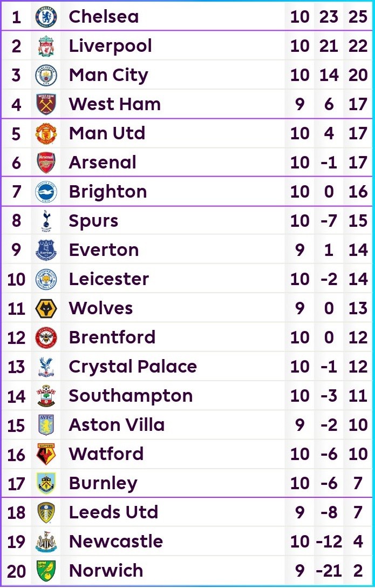Click the West Ham badge
This screenshot has height=588, width=375.
point(46,105)
